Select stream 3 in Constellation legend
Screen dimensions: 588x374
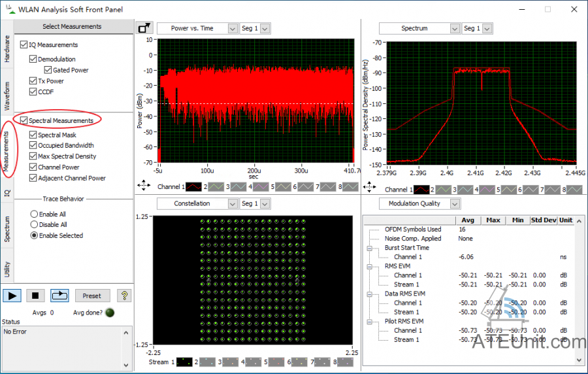[x=230, y=362]
